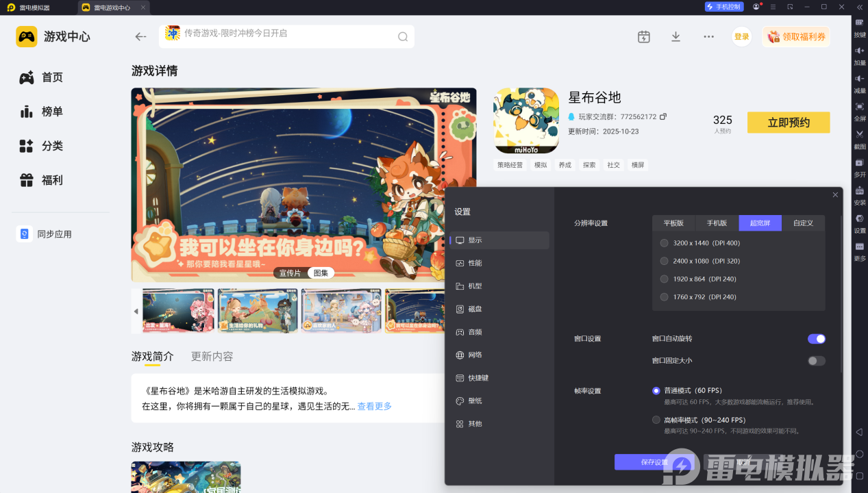
Task: Select 高帧率模式 (90~240 FPS) radio button
Action: [656, 420]
